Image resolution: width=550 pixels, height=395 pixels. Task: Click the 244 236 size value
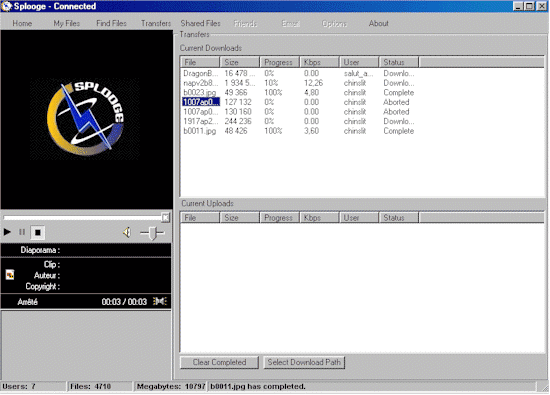(238, 121)
